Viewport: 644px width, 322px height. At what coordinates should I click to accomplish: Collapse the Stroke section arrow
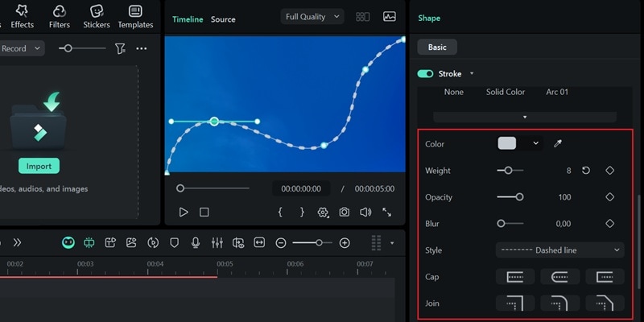point(472,73)
